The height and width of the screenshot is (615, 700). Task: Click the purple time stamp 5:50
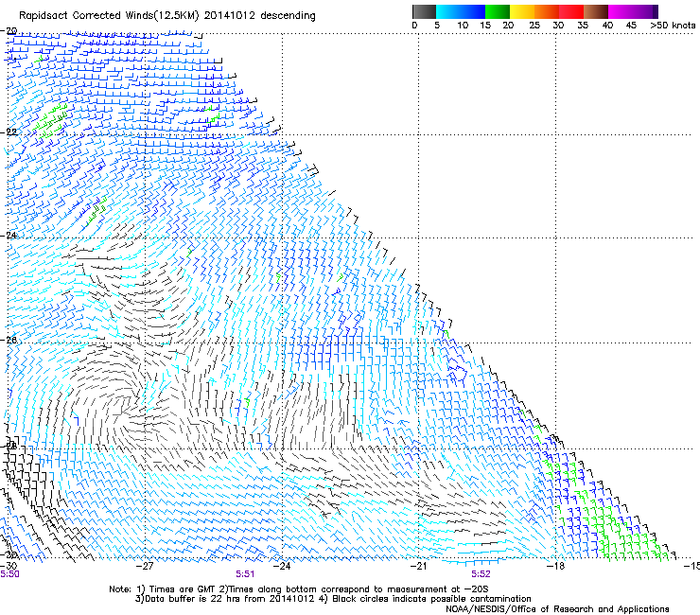(x=9, y=574)
